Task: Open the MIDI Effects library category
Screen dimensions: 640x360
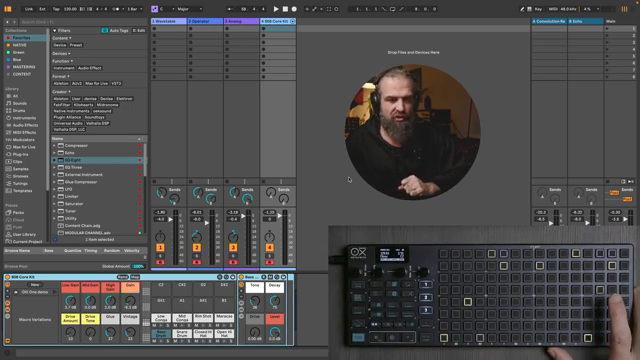Action: (24, 133)
